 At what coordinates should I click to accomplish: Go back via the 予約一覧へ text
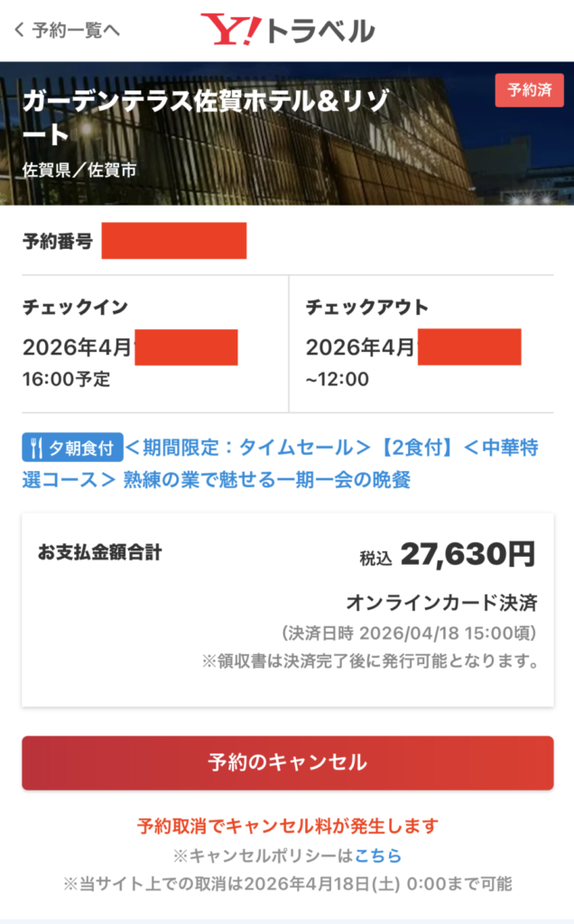coord(76,30)
